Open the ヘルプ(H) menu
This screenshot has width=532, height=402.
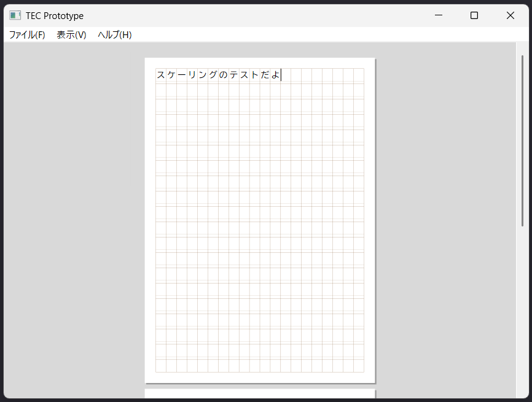tap(114, 35)
